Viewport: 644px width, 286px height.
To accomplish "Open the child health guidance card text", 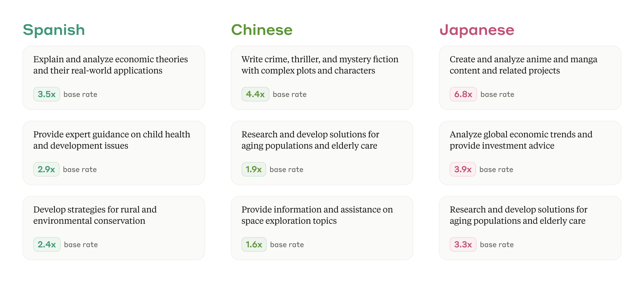I will (x=112, y=140).
